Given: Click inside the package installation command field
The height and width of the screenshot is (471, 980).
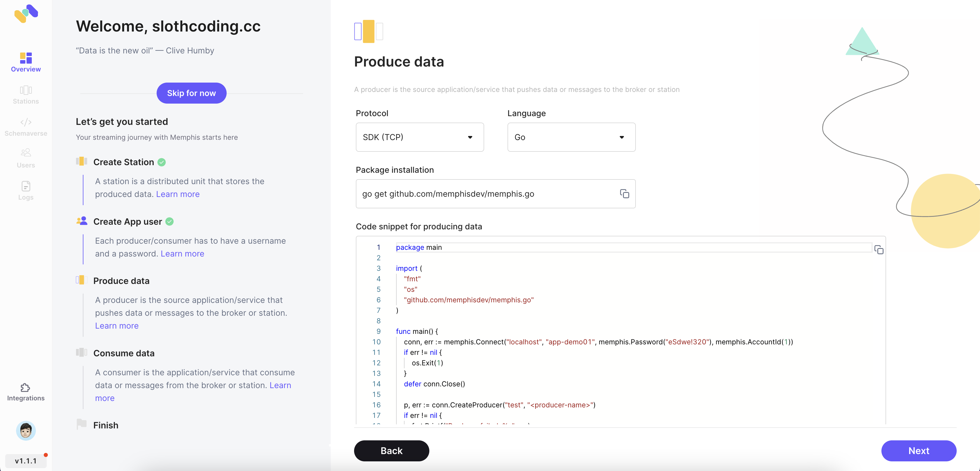Looking at the screenshot, I should [x=475, y=194].
